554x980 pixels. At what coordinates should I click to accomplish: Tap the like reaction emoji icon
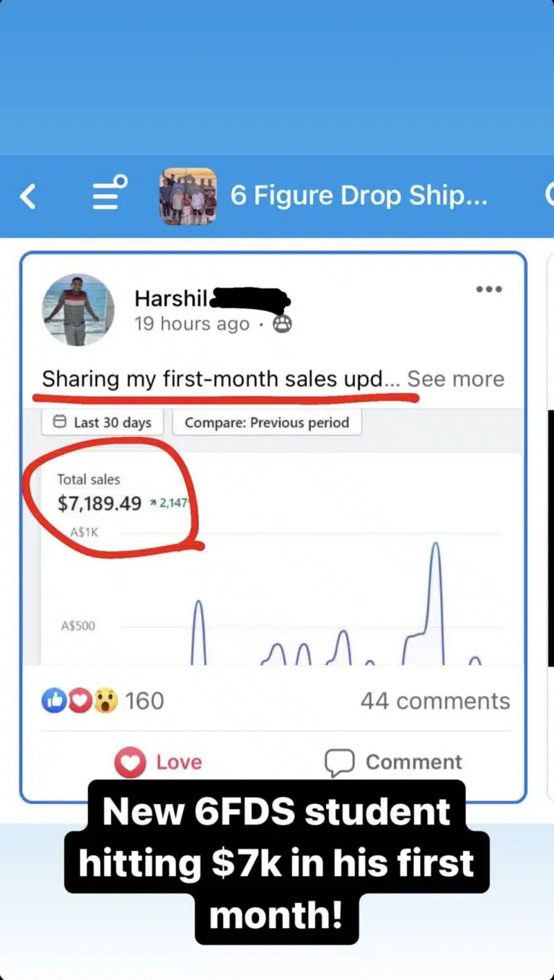[54, 700]
